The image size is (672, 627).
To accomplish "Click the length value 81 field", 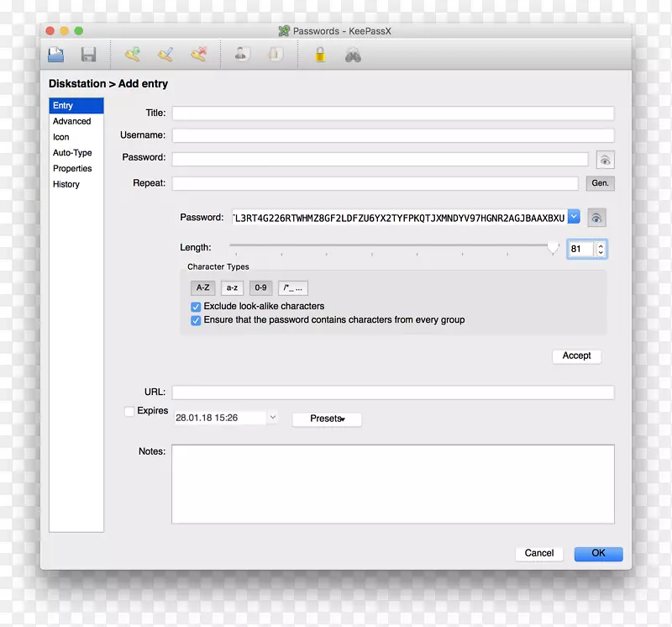I will click(x=580, y=249).
